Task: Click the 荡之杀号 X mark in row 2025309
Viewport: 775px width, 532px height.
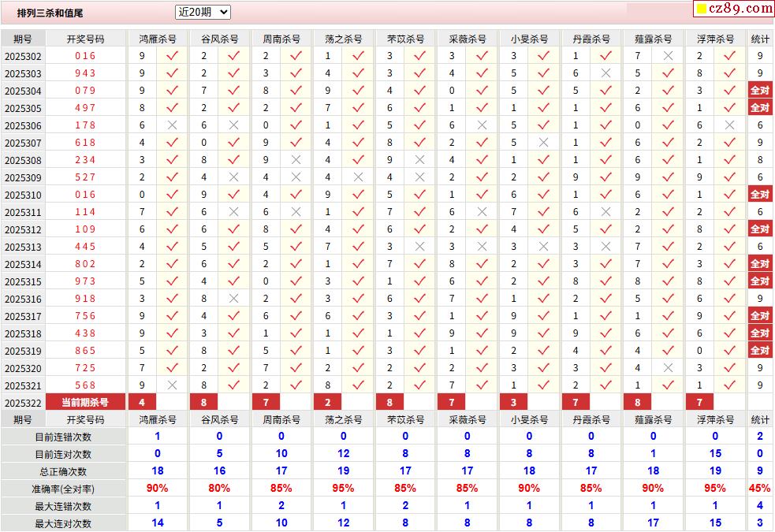Action: coord(359,177)
